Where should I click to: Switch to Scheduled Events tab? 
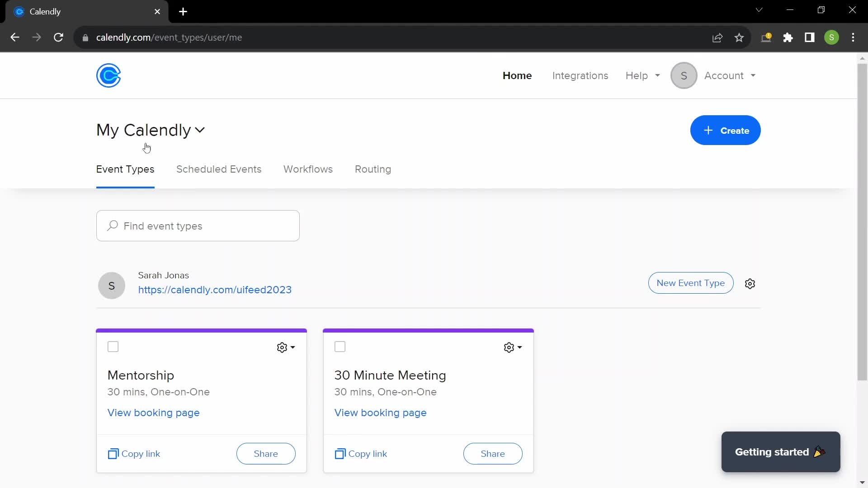click(x=219, y=169)
